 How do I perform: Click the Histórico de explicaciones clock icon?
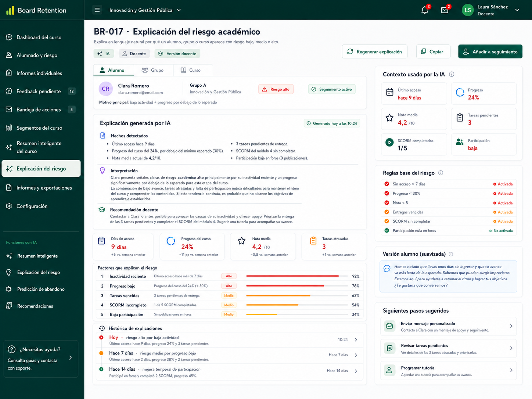tap(102, 328)
